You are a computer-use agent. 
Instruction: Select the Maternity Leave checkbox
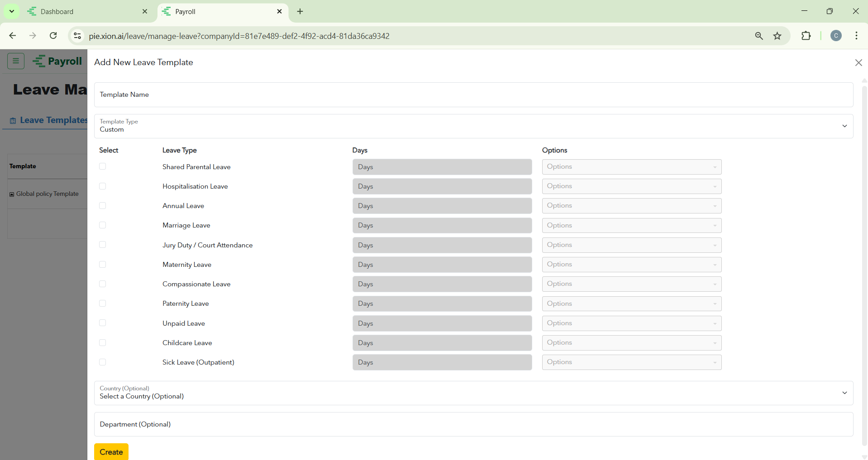pyautogui.click(x=103, y=265)
